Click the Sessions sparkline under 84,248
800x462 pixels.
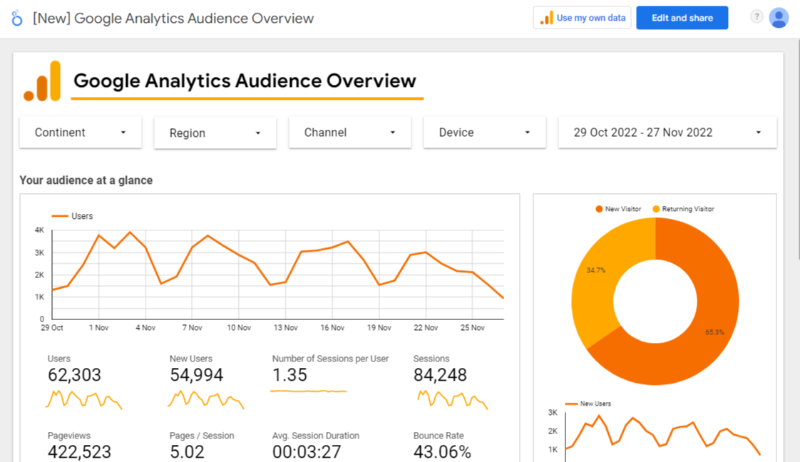click(453, 399)
